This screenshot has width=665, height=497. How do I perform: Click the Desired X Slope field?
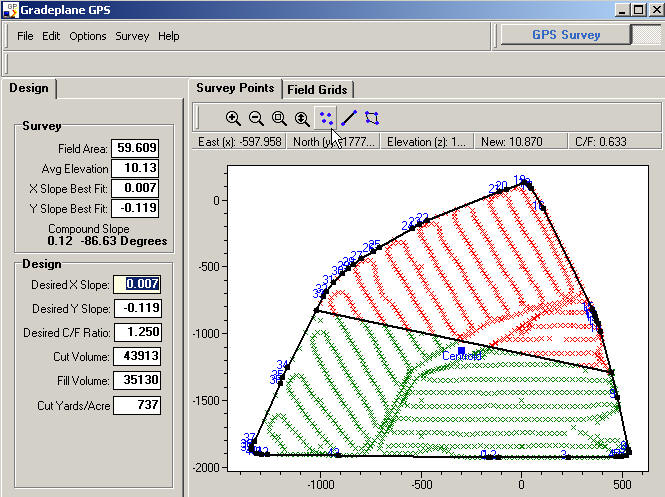click(136, 285)
